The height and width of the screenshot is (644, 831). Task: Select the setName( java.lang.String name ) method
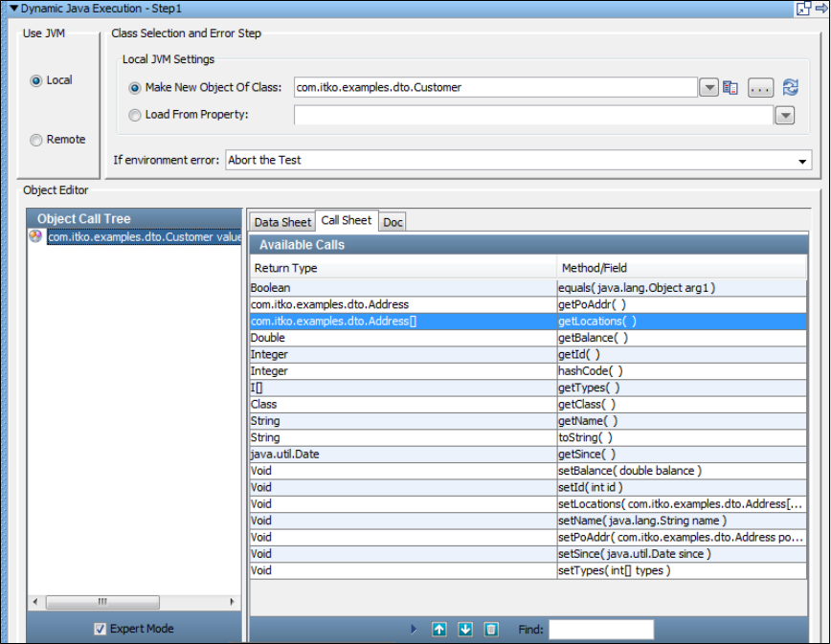(x=528, y=521)
